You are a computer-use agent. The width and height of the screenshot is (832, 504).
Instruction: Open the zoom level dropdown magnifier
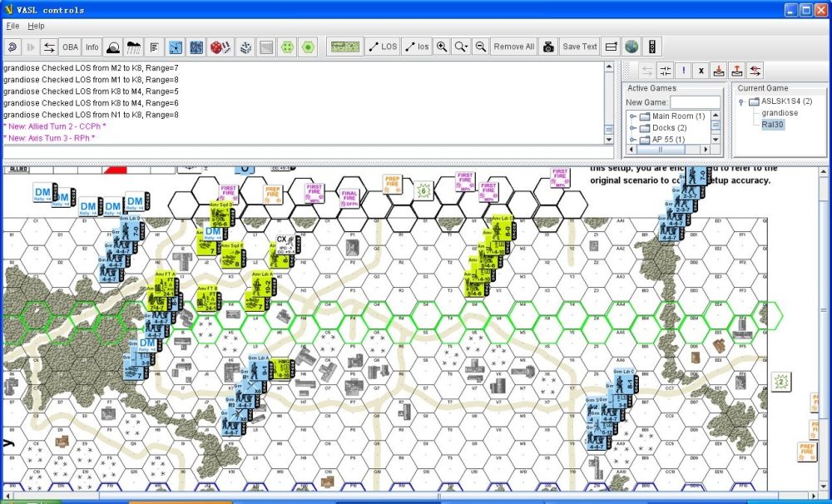[461, 47]
